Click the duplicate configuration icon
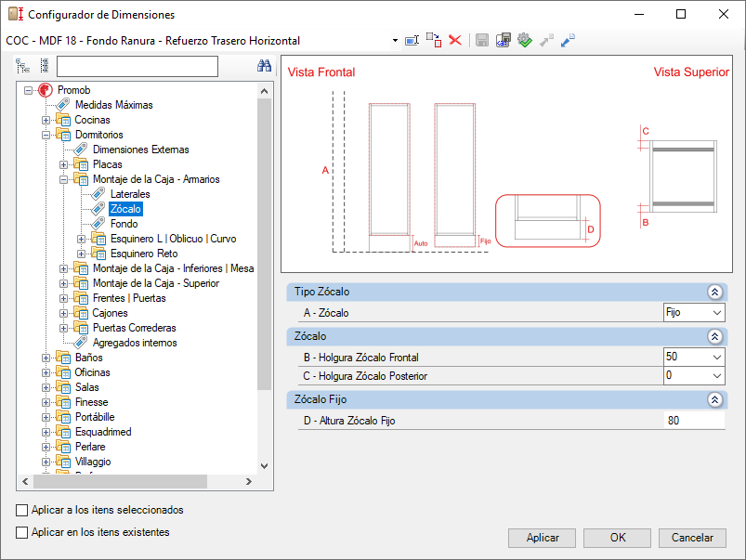 click(x=434, y=41)
